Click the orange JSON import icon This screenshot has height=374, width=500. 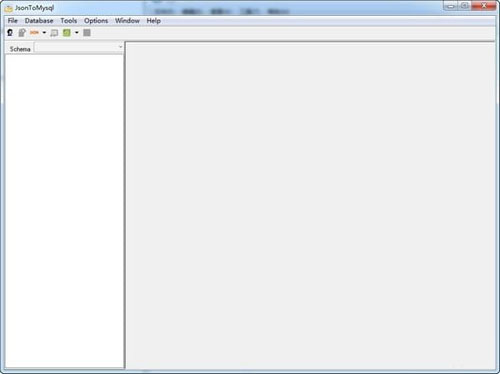click(x=34, y=33)
